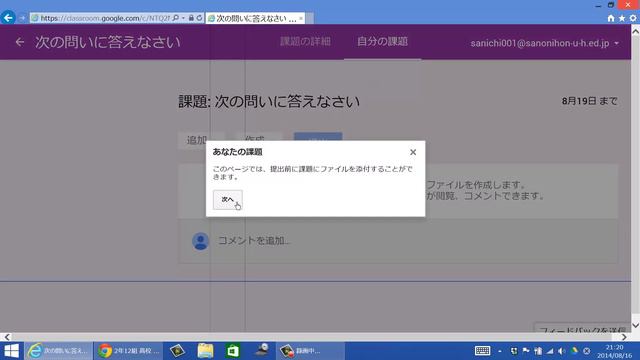This screenshot has height=360, width=640.
Task: Go back with the Classroom header arrow
Action: pyautogui.click(x=20, y=42)
